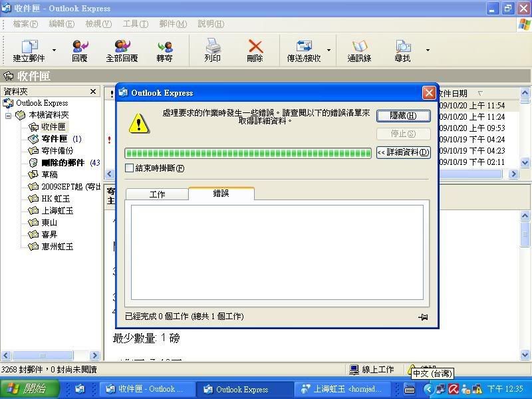This screenshot has height=399, width=532.
Task: Click the 全部回覆 (Reply All) icon
Action: [122, 47]
